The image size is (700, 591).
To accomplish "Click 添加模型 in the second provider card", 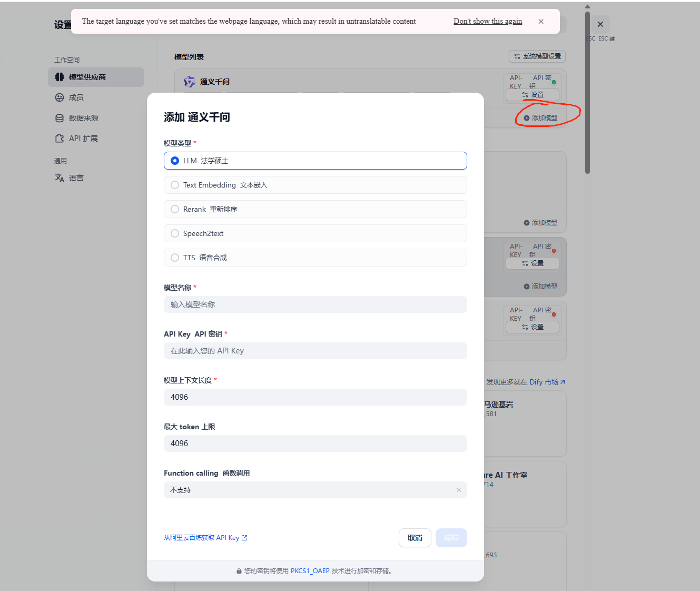I will [540, 223].
